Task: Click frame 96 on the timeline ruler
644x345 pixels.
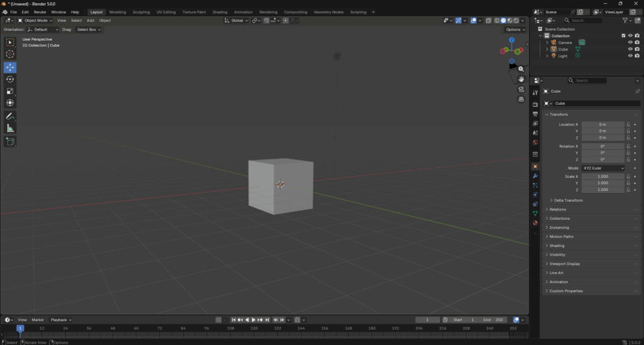Action: (x=207, y=328)
